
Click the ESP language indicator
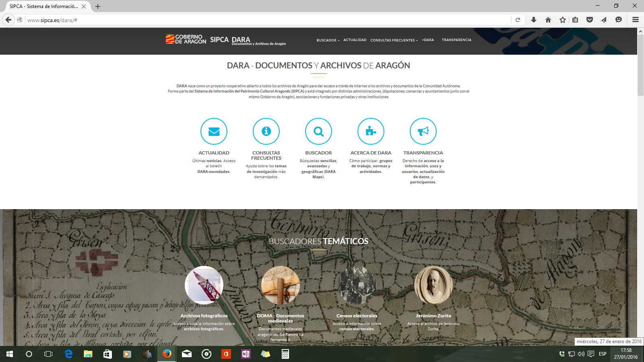click(x=603, y=354)
